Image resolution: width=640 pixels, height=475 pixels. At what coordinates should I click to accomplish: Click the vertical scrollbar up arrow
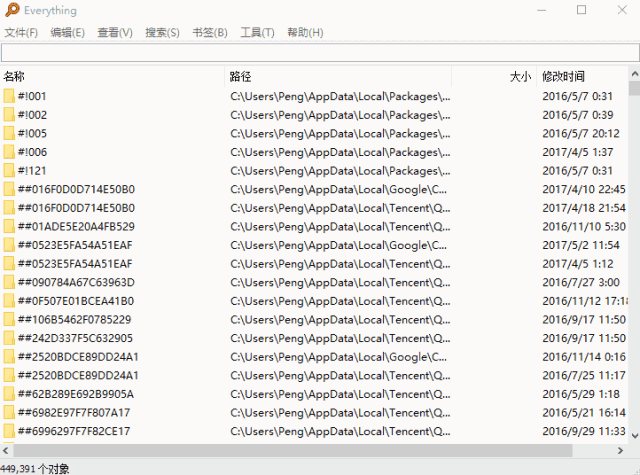(634, 74)
